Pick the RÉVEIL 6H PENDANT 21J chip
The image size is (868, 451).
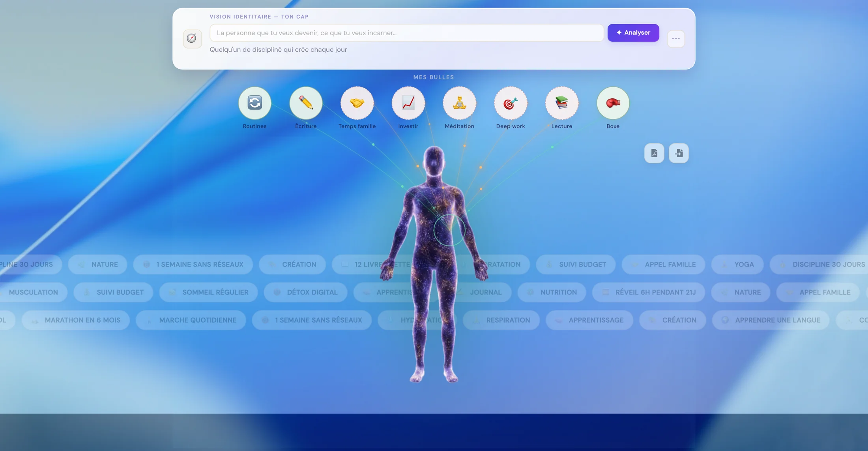649,292
